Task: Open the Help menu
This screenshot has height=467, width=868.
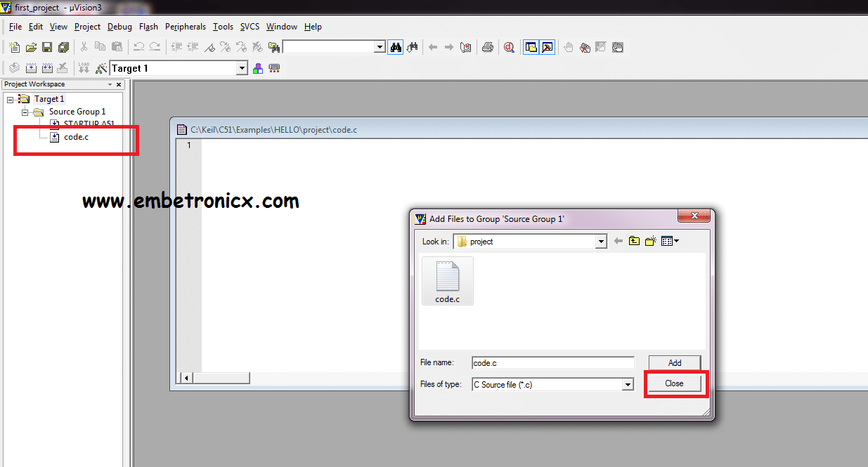Action: (313, 27)
